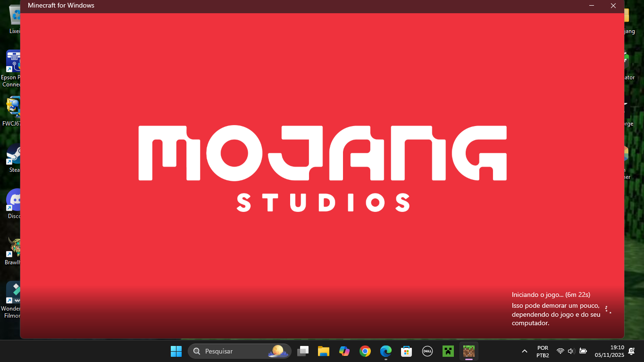The image size is (644, 362).
Task: Open the 19:10 clock and calendar
Action: coord(610,351)
